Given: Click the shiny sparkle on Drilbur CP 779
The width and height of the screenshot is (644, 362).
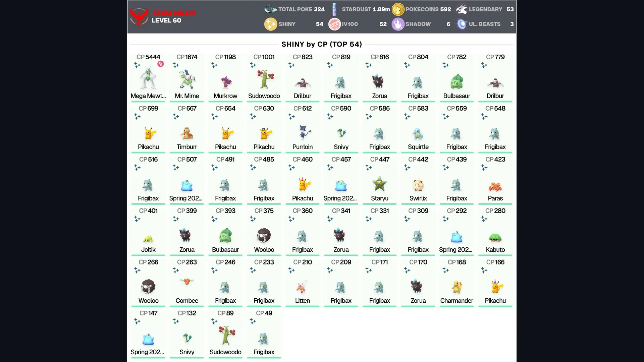Looking at the screenshot, I should [484, 65].
